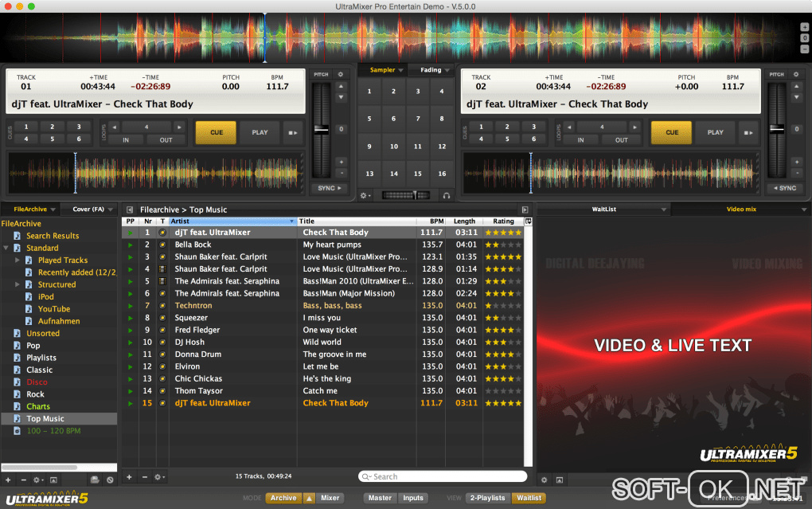Click deck 1 PLAY button
812x509 pixels.
(260, 133)
